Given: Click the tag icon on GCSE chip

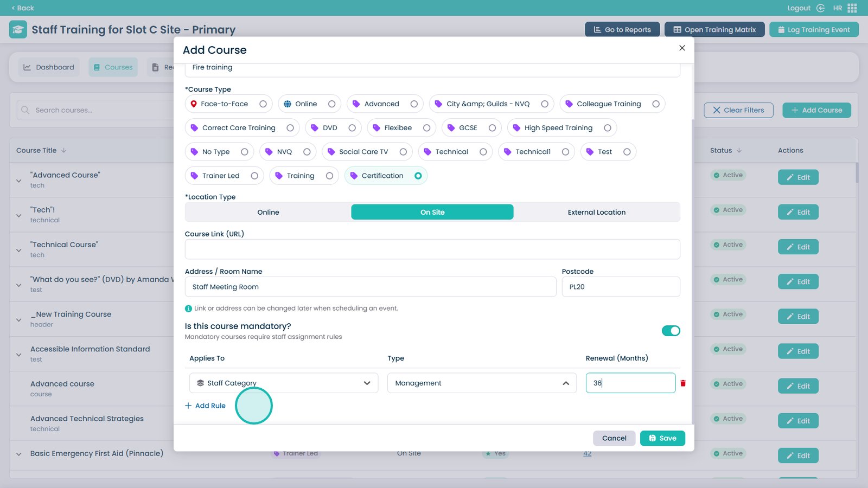Looking at the screenshot, I should 451,128.
